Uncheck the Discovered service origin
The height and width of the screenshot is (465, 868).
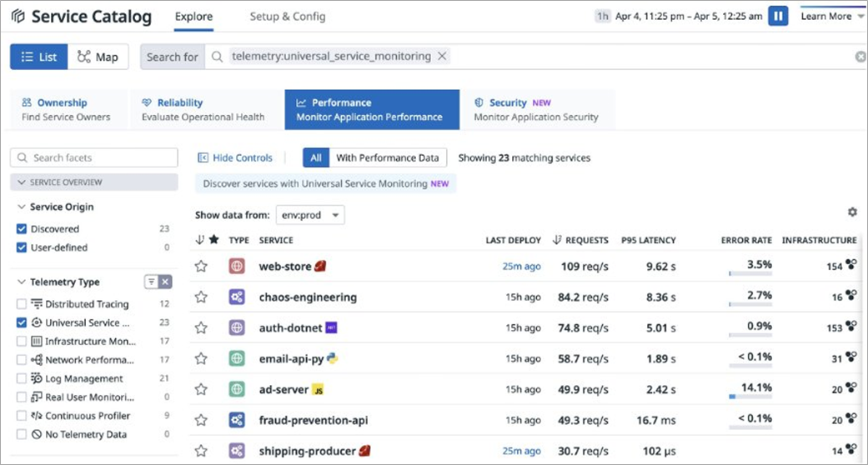(22, 229)
